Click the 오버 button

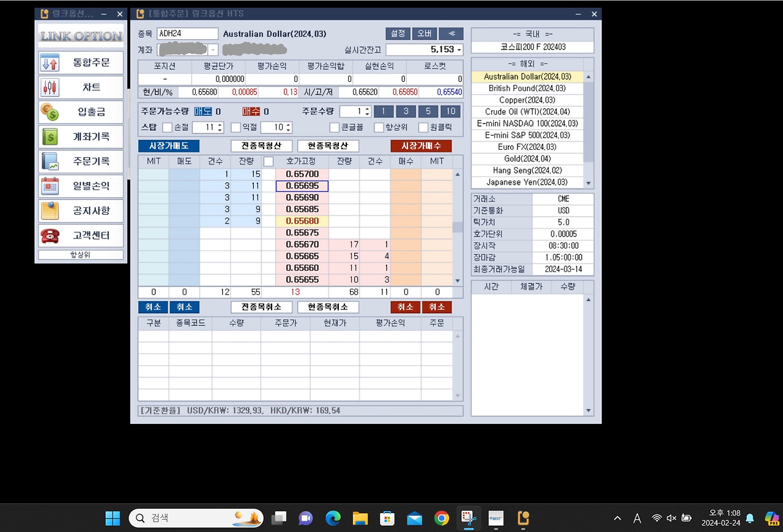pyautogui.click(x=425, y=34)
